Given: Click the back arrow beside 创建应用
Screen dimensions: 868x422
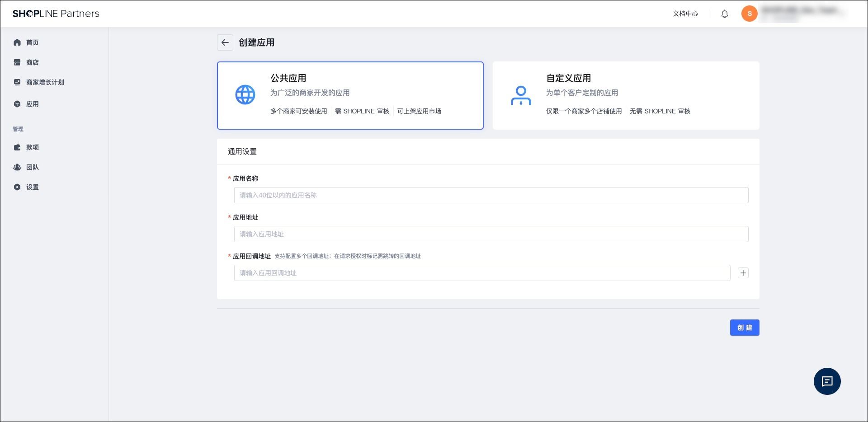Looking at the screenshot, I should pos(225,42).
